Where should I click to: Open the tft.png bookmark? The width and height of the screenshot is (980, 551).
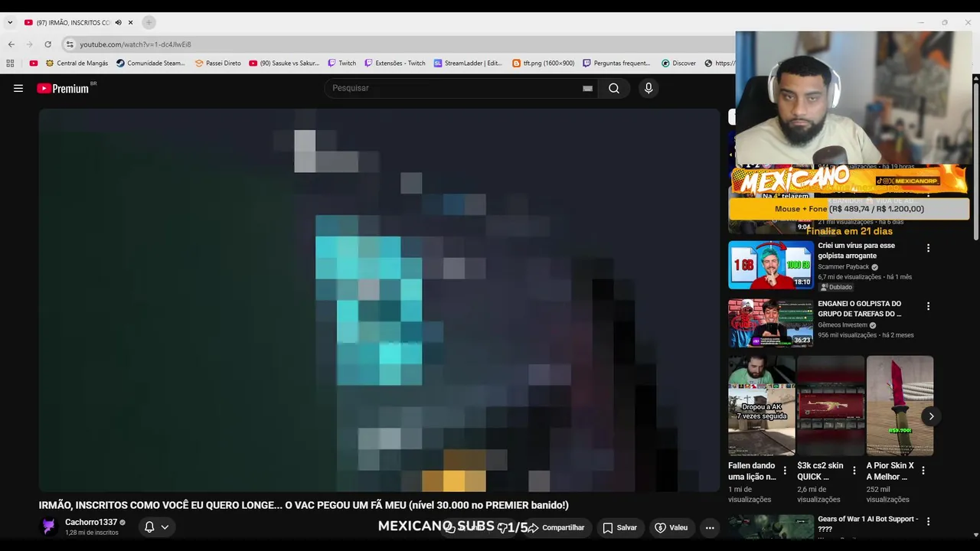[x=543, y=64]
